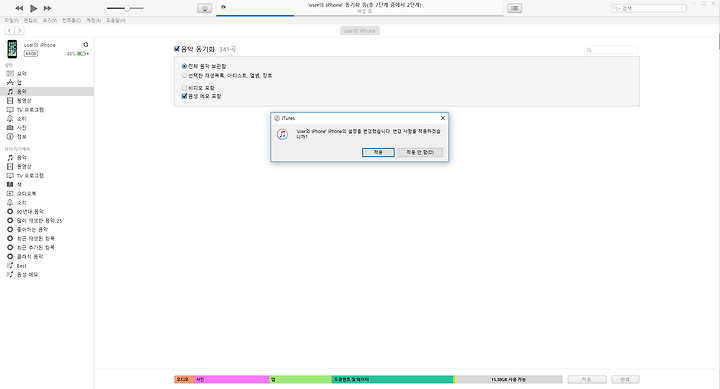Click the fast-forward playback button
Viewport: 720px width, 389px height.
(47, 8)
